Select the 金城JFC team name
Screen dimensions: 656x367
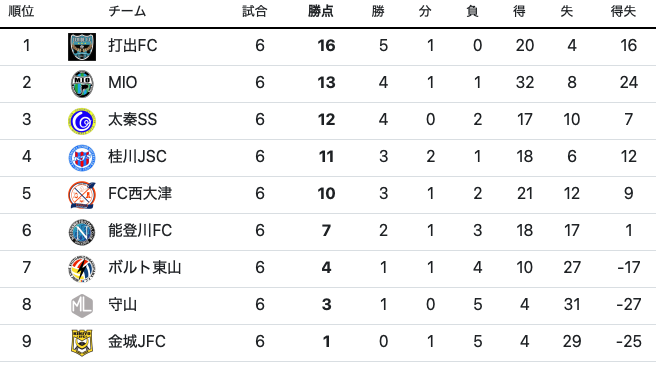pyautogui.click(x=137, y=341)
